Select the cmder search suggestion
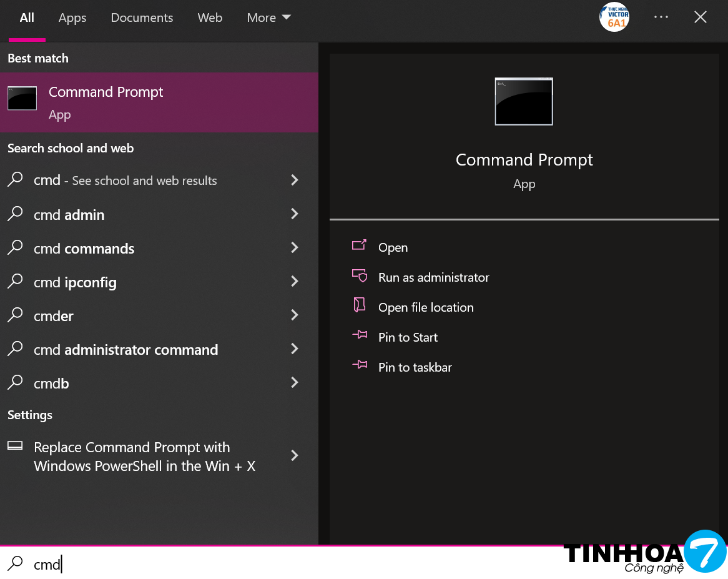The image size is (728, 579). coord(54,316)
